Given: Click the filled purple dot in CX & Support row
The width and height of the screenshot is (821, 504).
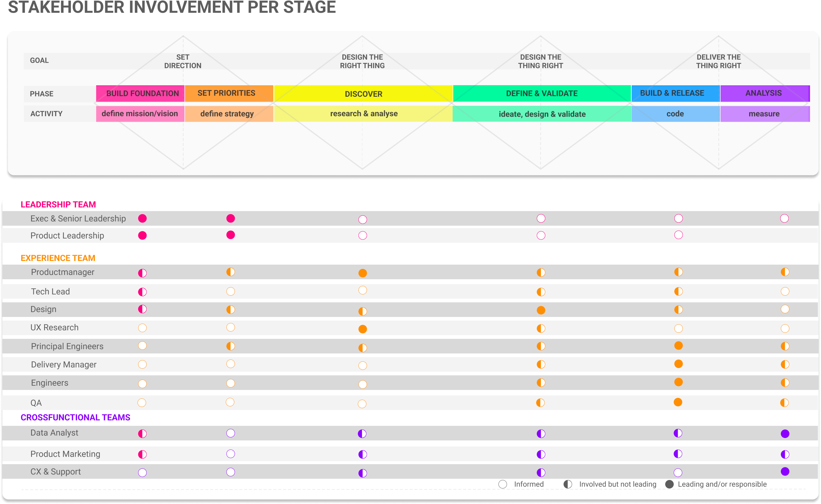Looking at the screenshot, I should point(785,471).
